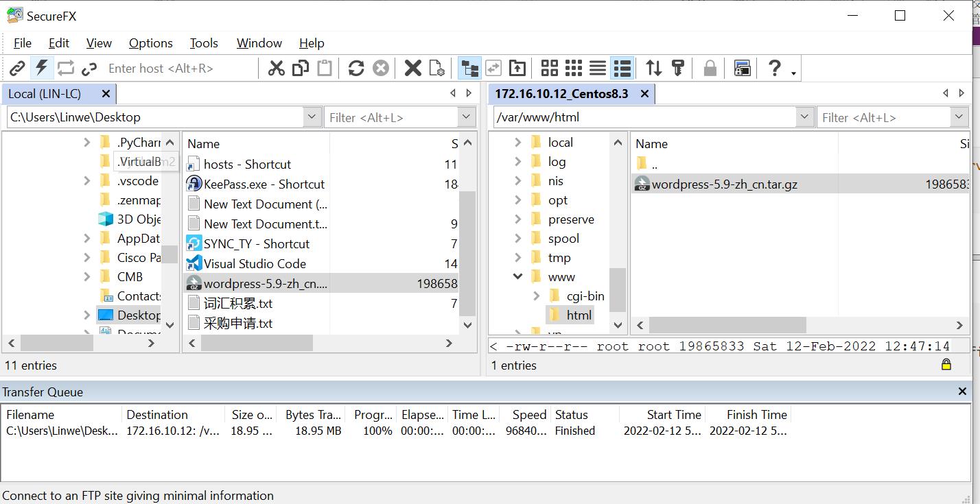Open remote path /var/www/html dropdown

(806, 117)
